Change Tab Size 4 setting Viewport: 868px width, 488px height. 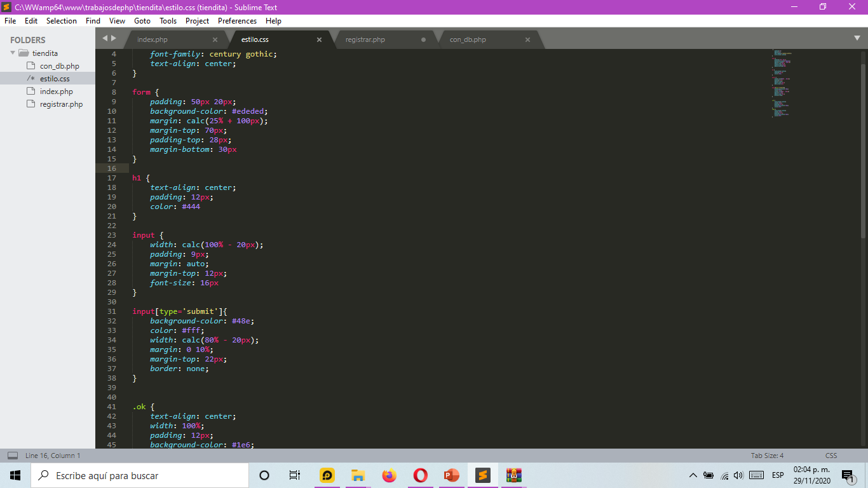click(767, 456)
